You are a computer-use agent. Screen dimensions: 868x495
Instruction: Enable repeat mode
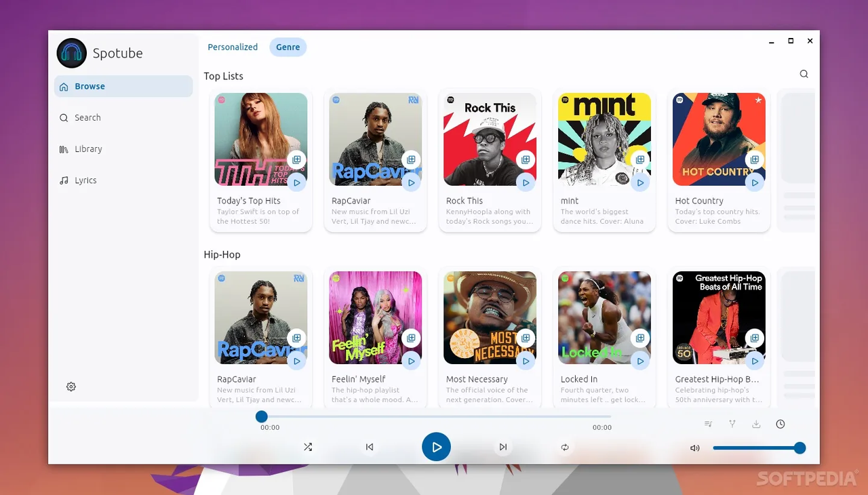[564, 447]
